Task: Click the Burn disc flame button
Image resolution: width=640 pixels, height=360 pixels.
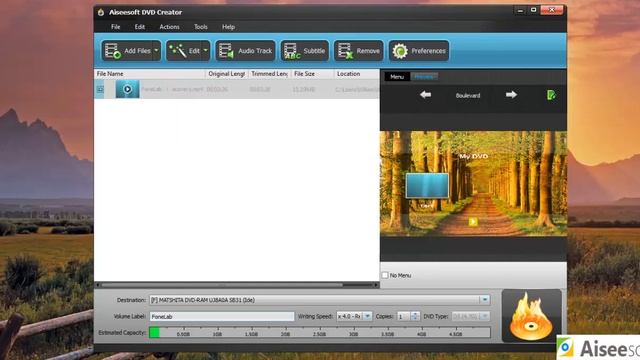Action: point(531,316)
